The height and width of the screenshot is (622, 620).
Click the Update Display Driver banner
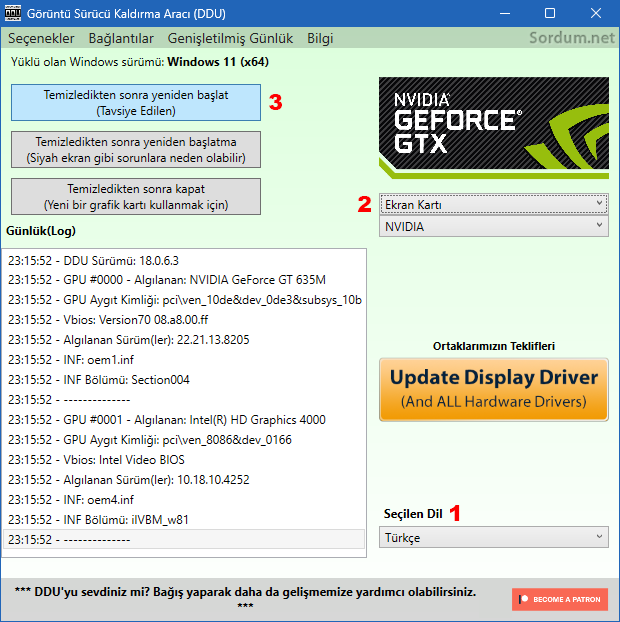point(493,389)
